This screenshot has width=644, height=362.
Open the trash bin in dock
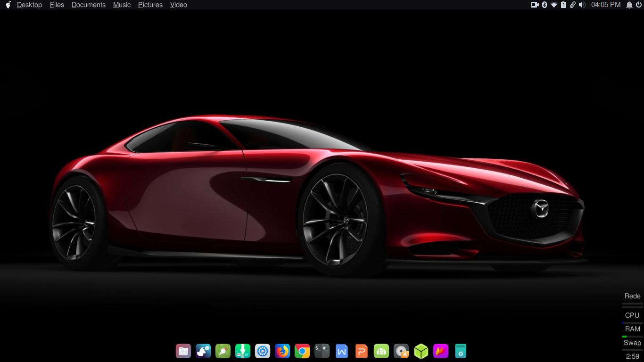461,351
